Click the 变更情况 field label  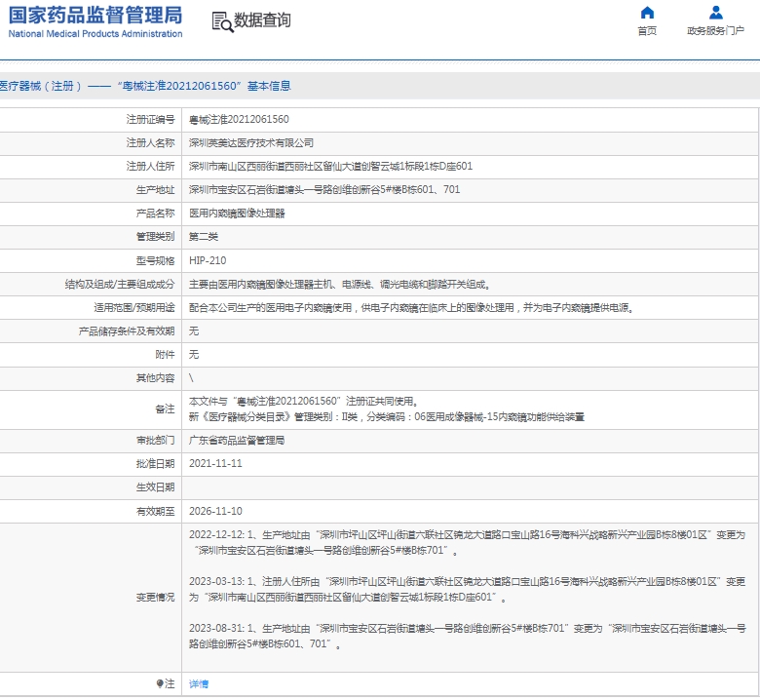pyautogui.click(x=155, y=598)
